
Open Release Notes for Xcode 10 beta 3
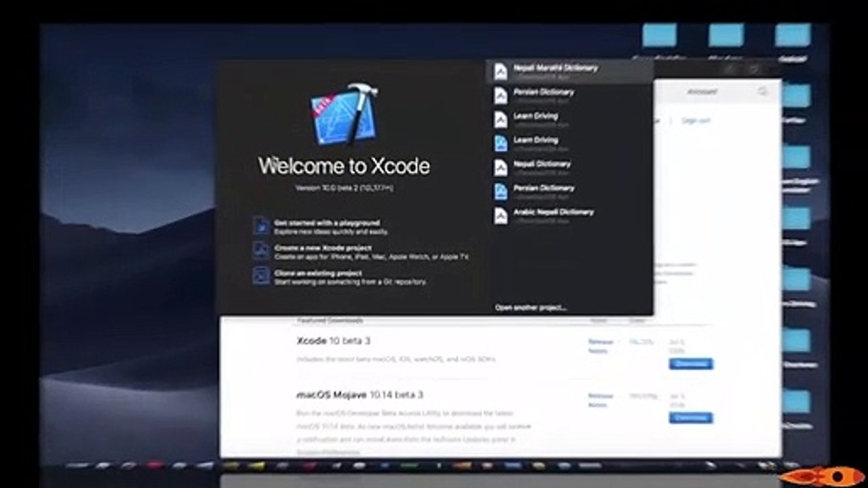click(600, 346)
